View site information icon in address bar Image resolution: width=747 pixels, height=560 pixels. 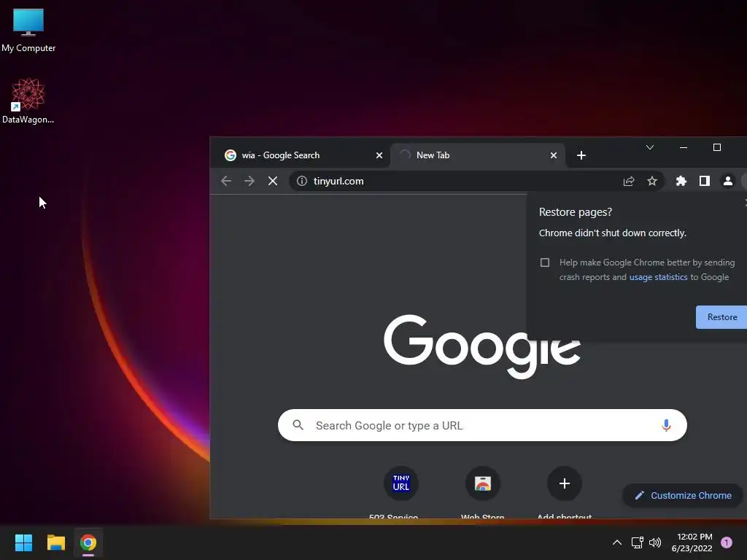[302, 181]
